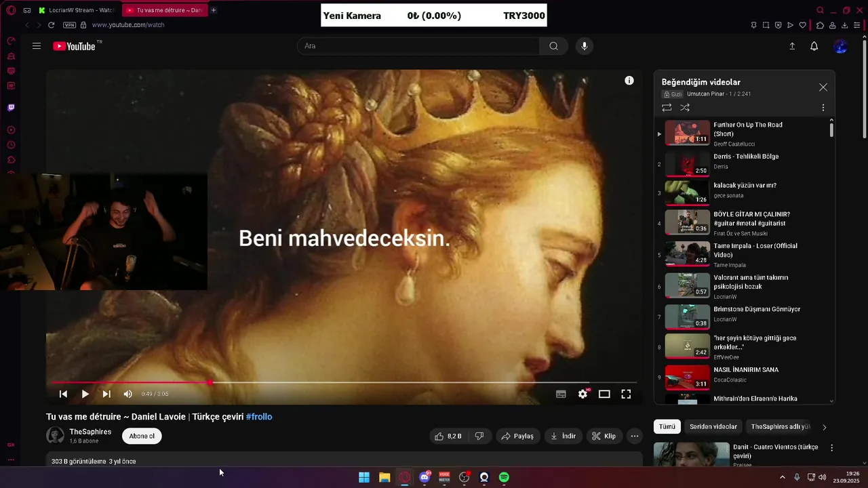The image size is (868, 488).
Task: Close the Beğendiğim videolar playlist panel
Action: (823, 87)
